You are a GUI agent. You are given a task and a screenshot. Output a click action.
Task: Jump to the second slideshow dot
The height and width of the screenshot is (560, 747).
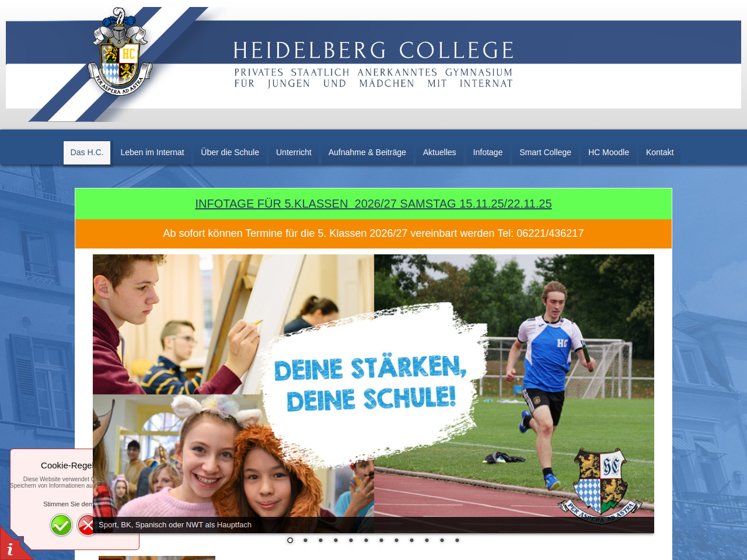point(305,540)
